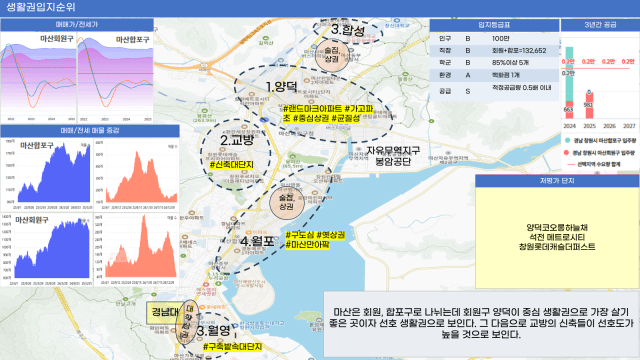
Task: Click the yellow 경남대 label box
Action: coord(165,313)
